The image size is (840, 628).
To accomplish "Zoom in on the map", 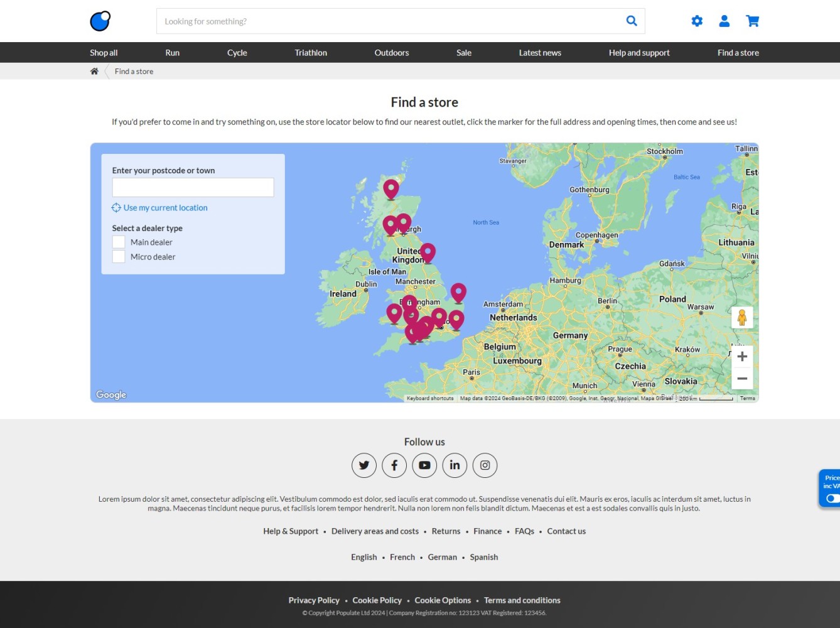I will 742,357.
